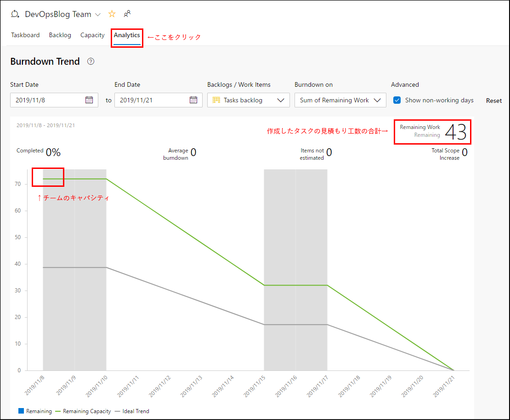510x420 pixels.
Task: Toggle Ideal Trend gray legend entry
Action: click(x=132, y=411)
